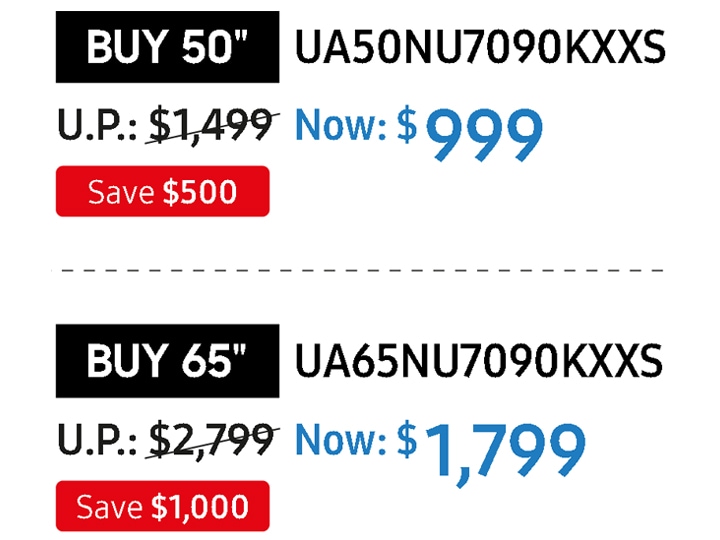Click the BUY 65" black button
This screenshot has width=720, height=540.
(167, 360)
